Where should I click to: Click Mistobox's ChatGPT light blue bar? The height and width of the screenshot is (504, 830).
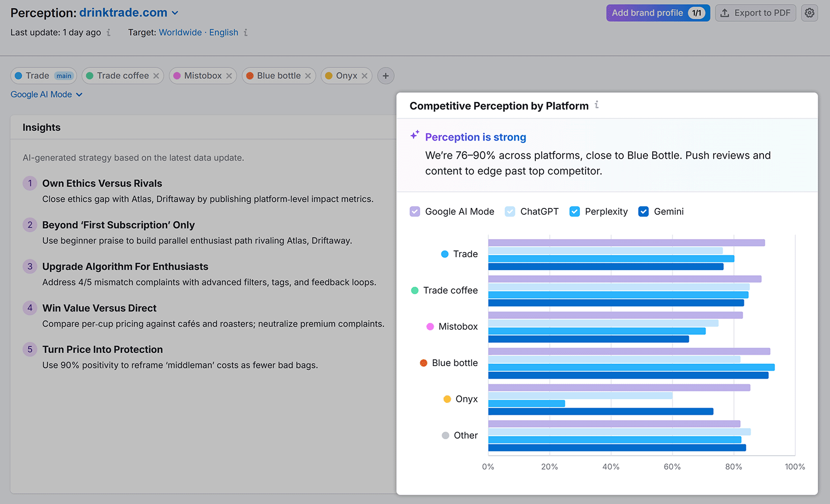point(603,323)
